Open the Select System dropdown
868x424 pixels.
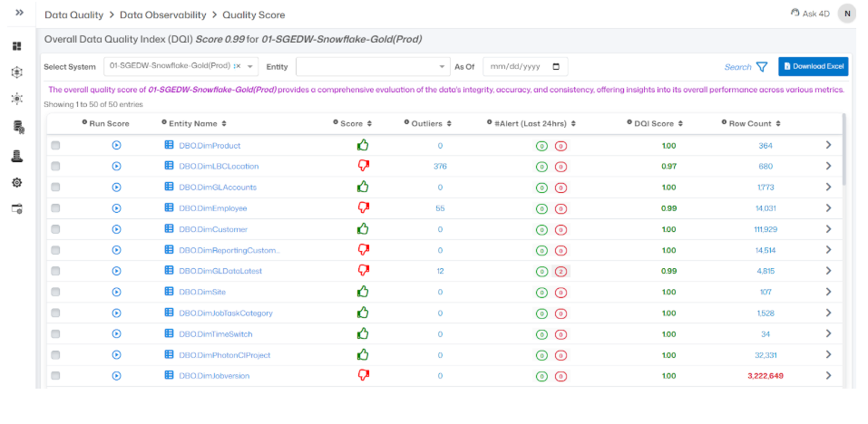[181, 66]
